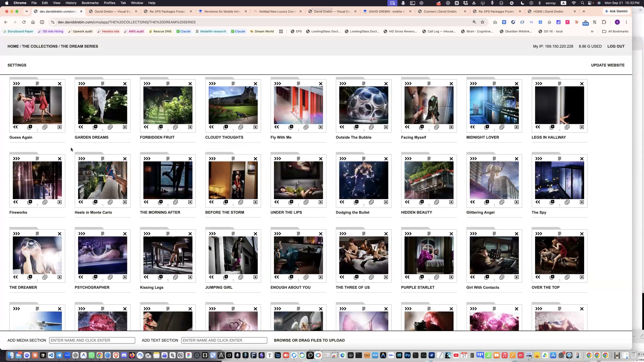Click outlined stacked-squares icon on UNDER THE LIPS card
Screen dimensions: 644x362
(306, 202)
